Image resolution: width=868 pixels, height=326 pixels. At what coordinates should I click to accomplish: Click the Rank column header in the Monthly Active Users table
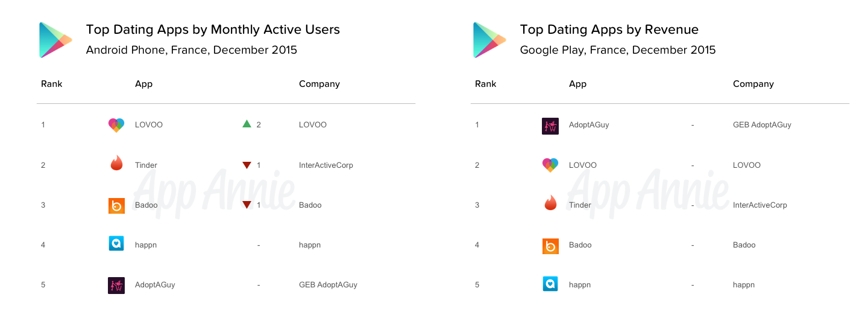tap(52, 84)
